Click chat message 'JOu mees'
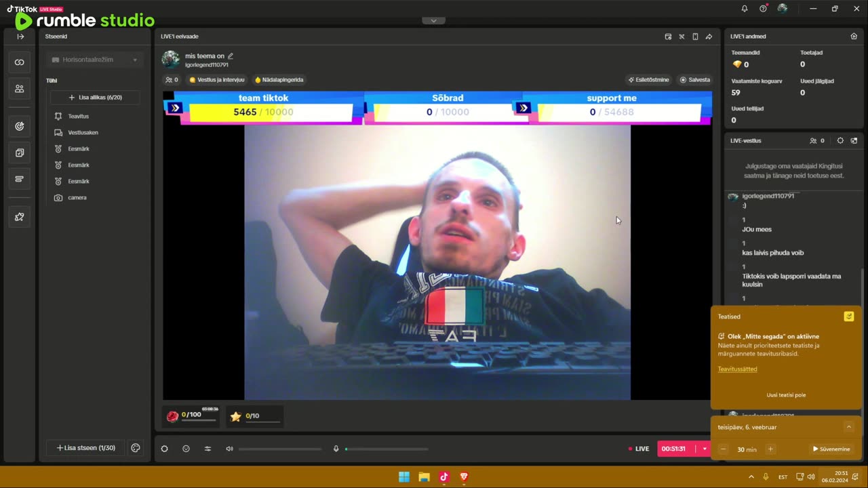This screenshot has height=488, width=868. click(x=757, y=230)
